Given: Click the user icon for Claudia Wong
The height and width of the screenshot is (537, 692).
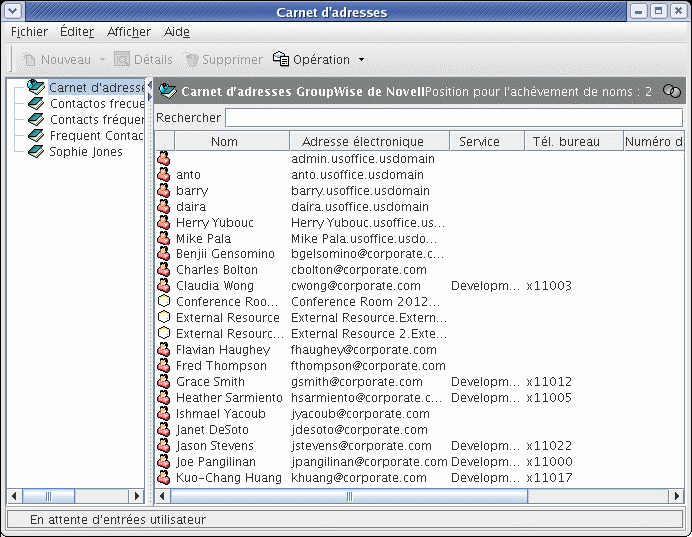Looking at the screenshot, I should pyautogui.click(x=164, y=285).
